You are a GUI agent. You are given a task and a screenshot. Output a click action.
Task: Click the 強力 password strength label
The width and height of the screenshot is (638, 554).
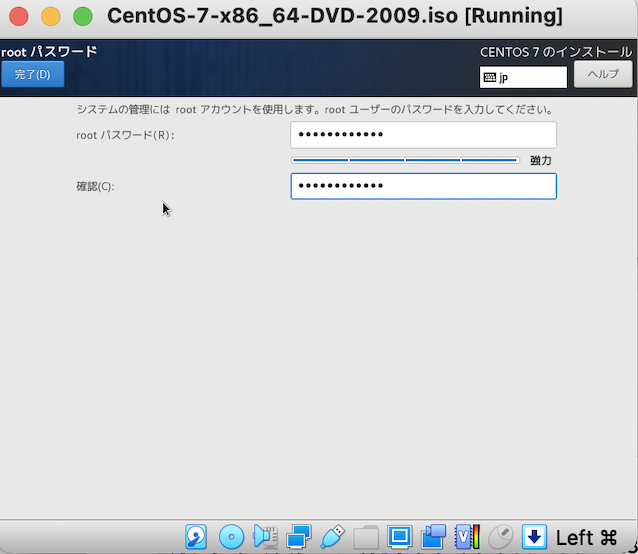(x=540, y=160)
